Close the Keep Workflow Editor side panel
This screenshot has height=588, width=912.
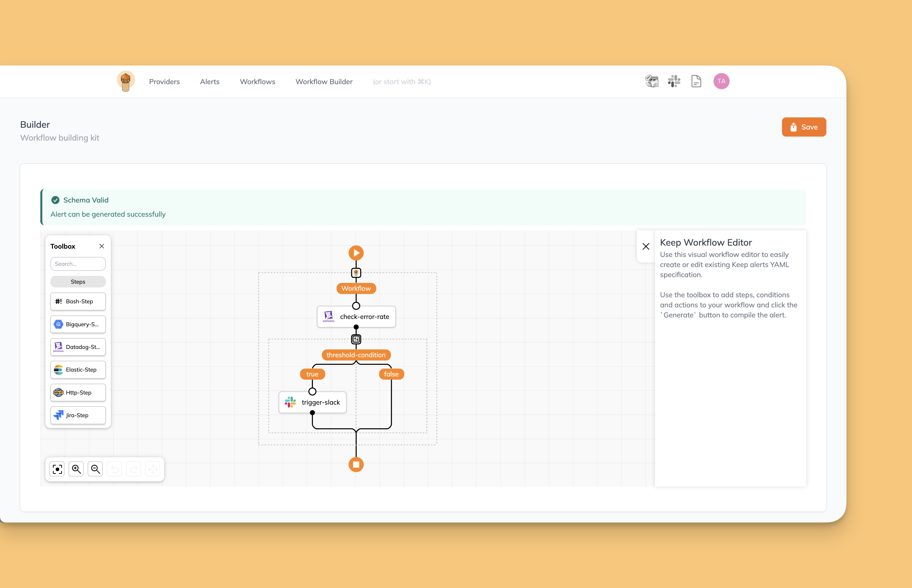click(x=646, y=247)
